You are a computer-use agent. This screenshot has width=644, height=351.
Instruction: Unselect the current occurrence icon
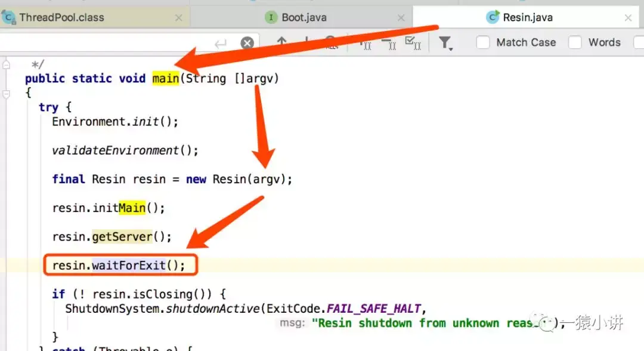[x=389, y=43]
